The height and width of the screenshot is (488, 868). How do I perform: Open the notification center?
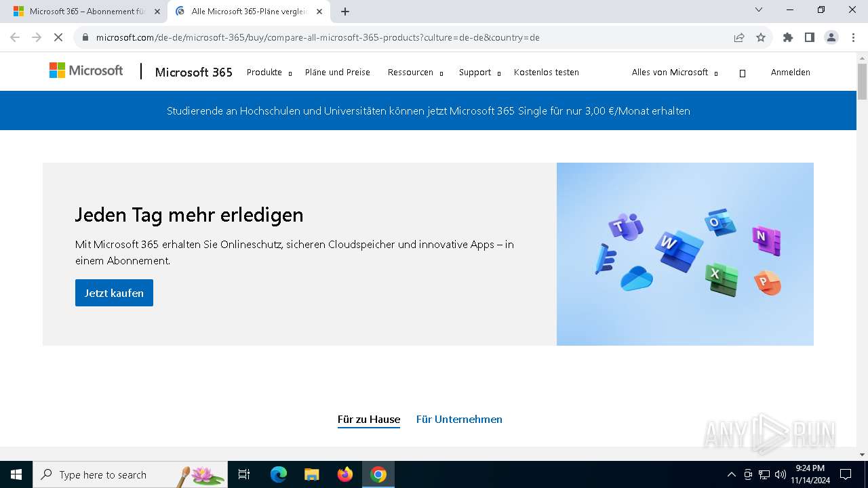pos(846,474)
